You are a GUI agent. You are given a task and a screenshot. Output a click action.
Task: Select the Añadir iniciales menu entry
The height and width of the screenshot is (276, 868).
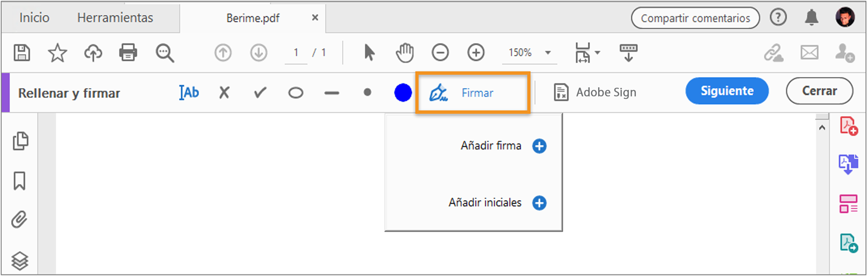pos(485,202)
